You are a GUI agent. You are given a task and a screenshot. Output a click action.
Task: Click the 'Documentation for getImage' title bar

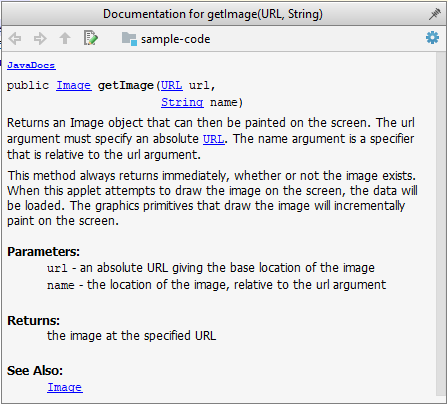tap(213, 14)
